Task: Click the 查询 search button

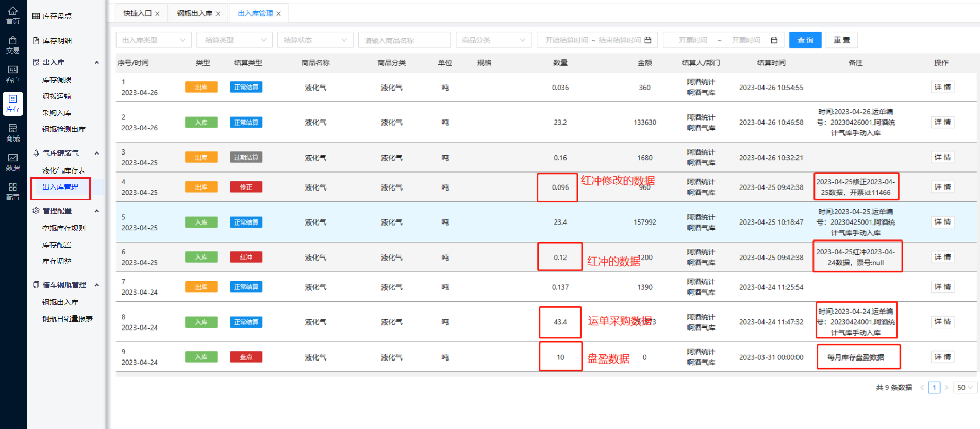Action: 805,40
